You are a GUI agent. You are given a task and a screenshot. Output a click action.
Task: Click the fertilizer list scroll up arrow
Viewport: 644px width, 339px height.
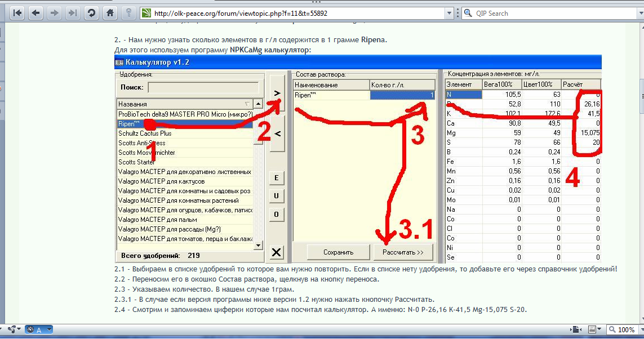point(258,104)
